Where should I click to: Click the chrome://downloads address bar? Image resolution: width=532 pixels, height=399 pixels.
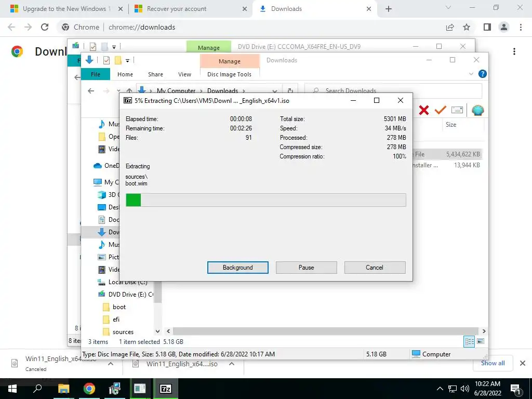click(141, 27)
